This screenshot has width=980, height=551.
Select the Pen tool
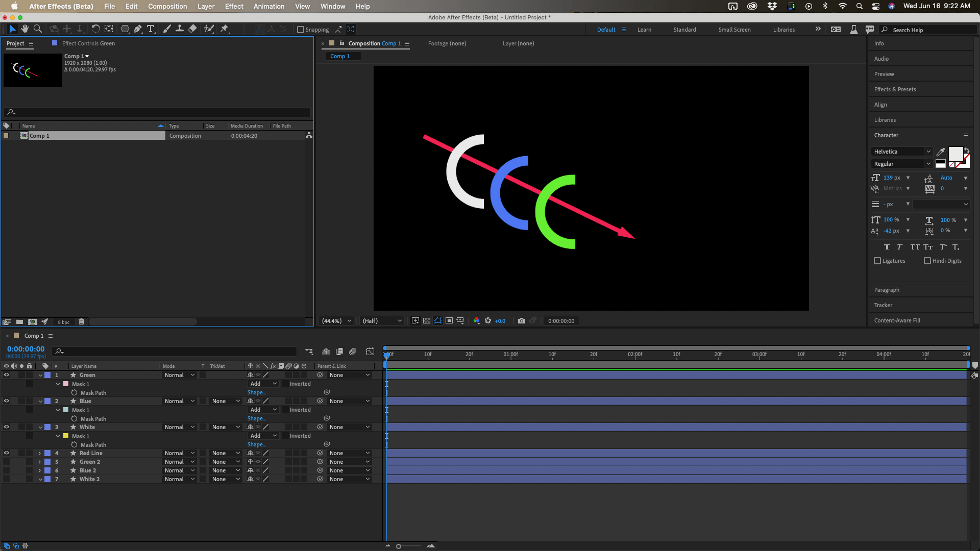point(138,29)
